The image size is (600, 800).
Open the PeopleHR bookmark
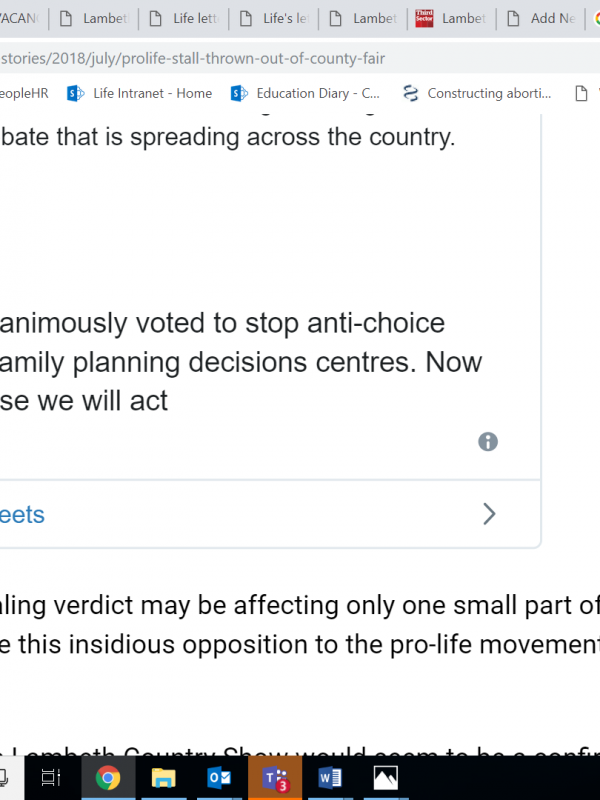point(24,93)
